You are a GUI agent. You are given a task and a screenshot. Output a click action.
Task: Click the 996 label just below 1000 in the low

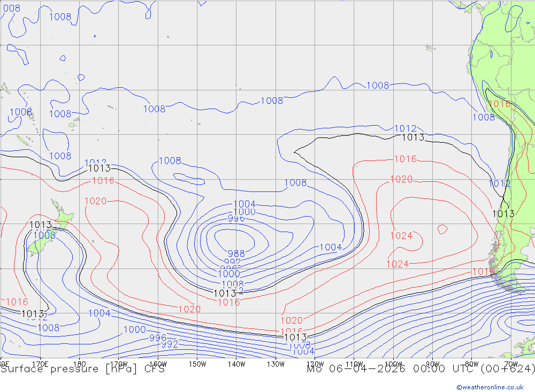(x=236, y=218)
